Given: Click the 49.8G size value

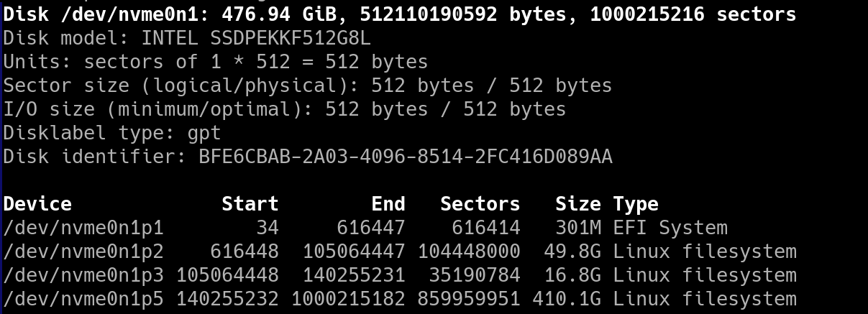Looking at the screenshot, I should 572,252.
